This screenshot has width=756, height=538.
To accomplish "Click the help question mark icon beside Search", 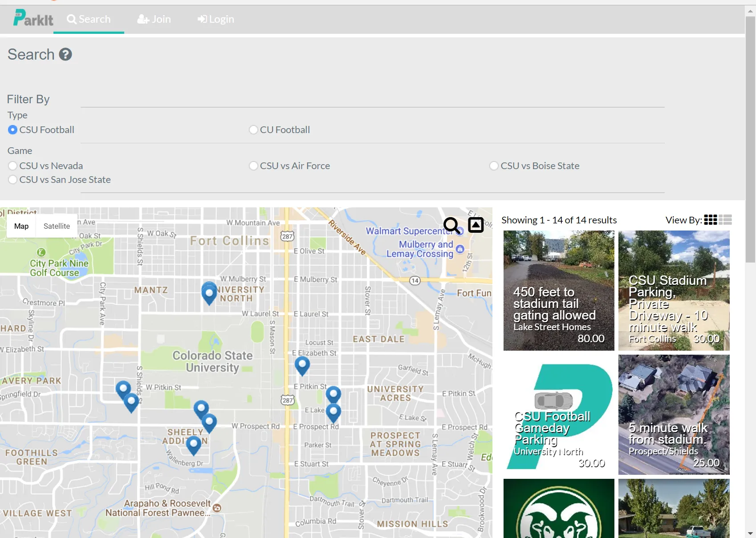I will tap(65, 54).
